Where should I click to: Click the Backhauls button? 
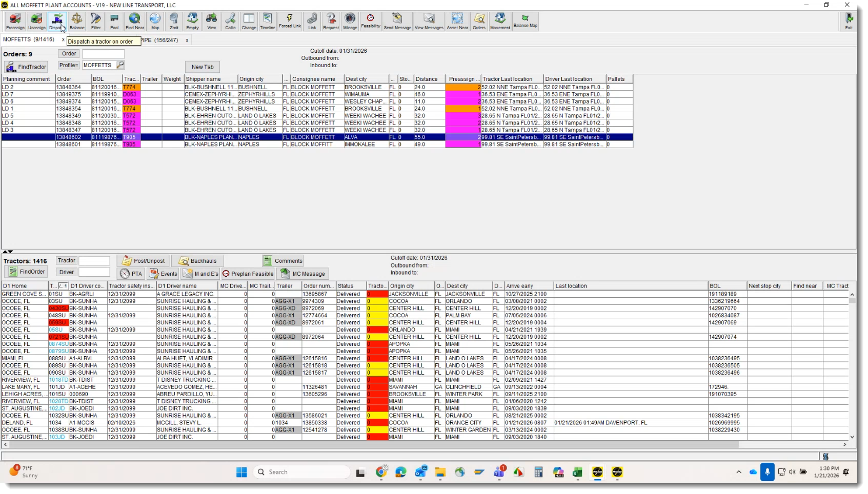[197, 261]
